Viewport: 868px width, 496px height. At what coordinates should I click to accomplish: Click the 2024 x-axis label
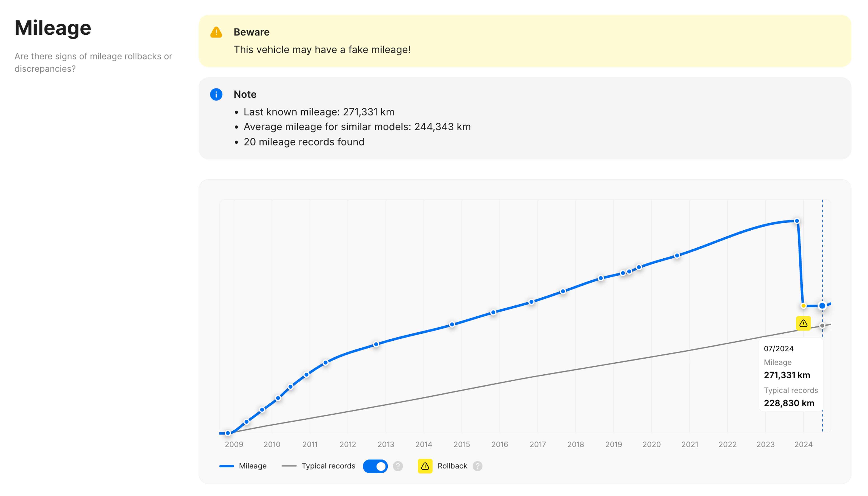pos(803,444)
